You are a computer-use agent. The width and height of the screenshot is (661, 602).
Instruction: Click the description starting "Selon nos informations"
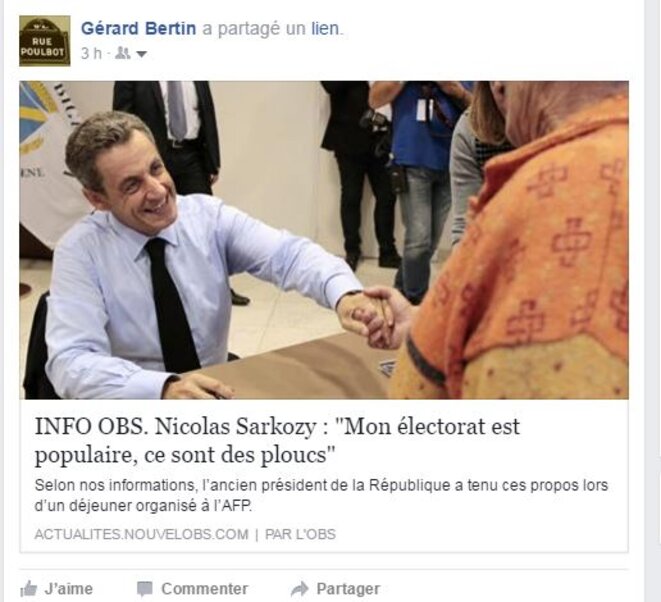point(321,485)
